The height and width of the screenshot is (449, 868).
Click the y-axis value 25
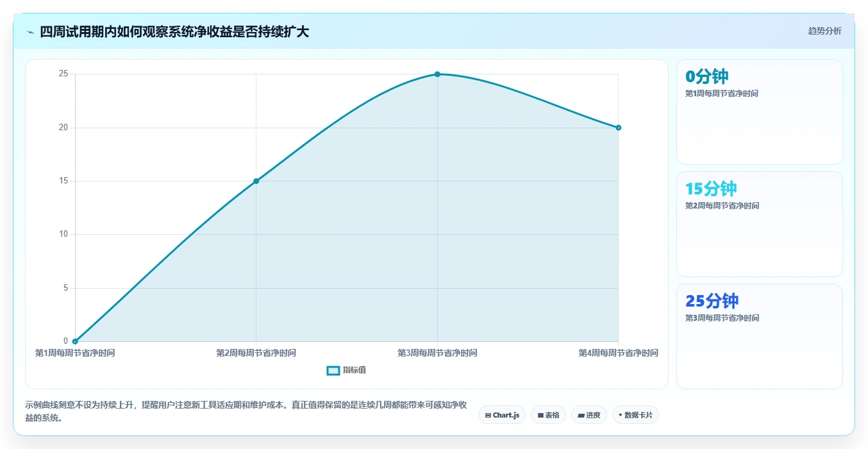tap(63, 74)
